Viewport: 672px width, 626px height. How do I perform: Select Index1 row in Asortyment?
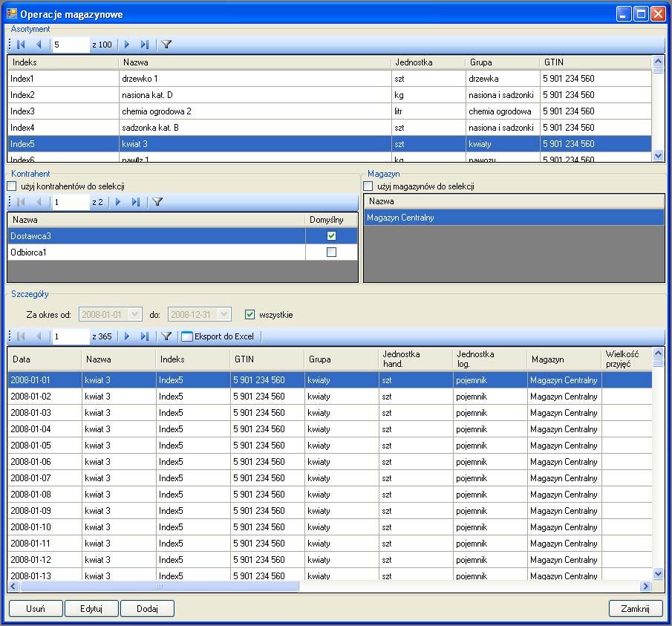(x=329, y=79)
